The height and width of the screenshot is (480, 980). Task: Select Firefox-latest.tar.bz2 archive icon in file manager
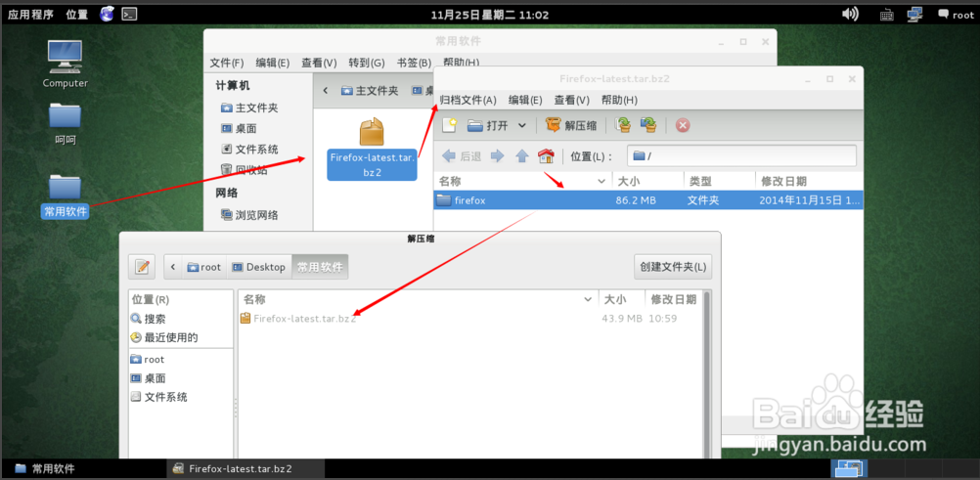pos(372,150)
